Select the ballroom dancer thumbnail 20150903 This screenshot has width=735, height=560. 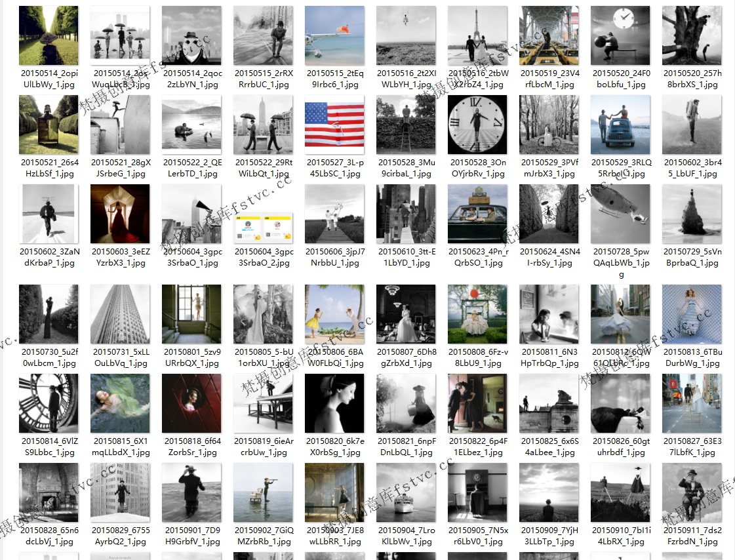(x=334, y=492)
